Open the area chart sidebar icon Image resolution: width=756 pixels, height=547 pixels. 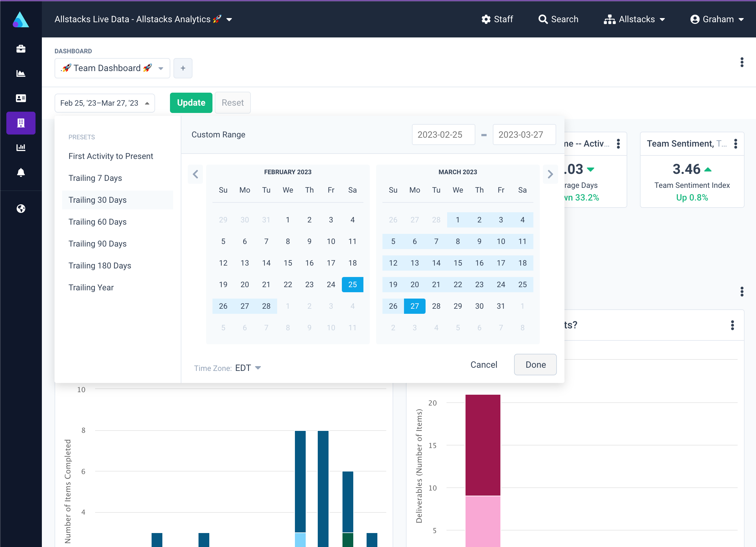(x=21, y=73)
